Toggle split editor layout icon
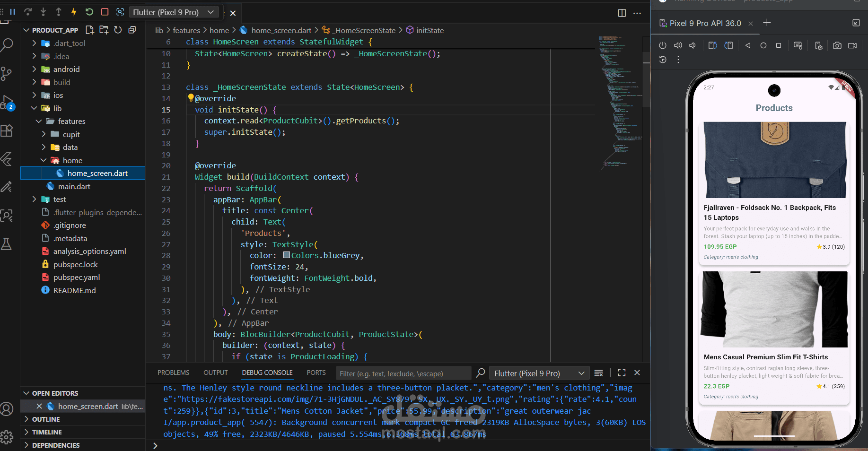Screen dimensions: 868x451 pyautogui.click(x=622, y=13)
